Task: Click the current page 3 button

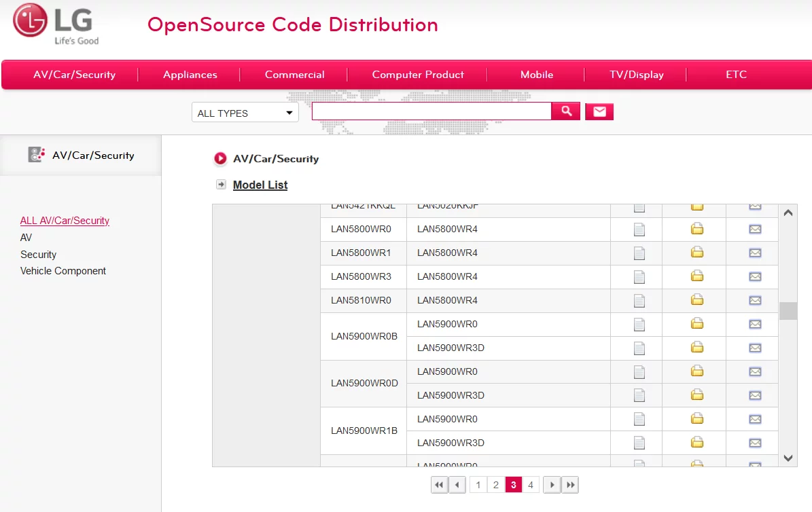Action: [x=513, y=485]
